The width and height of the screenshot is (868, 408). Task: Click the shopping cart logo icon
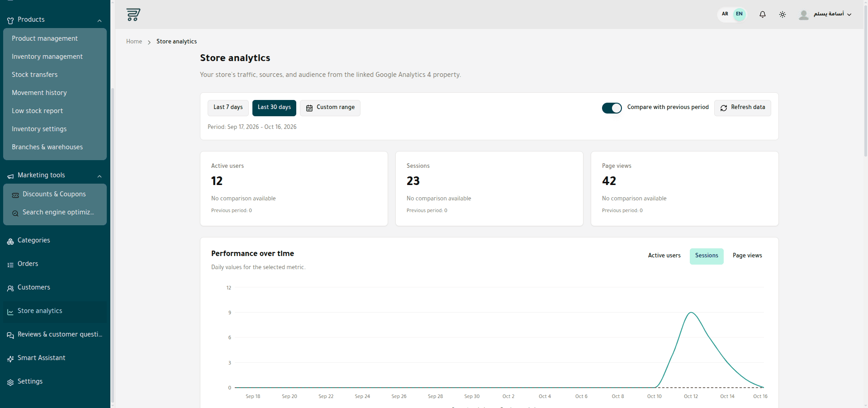(x=133, y=14)
